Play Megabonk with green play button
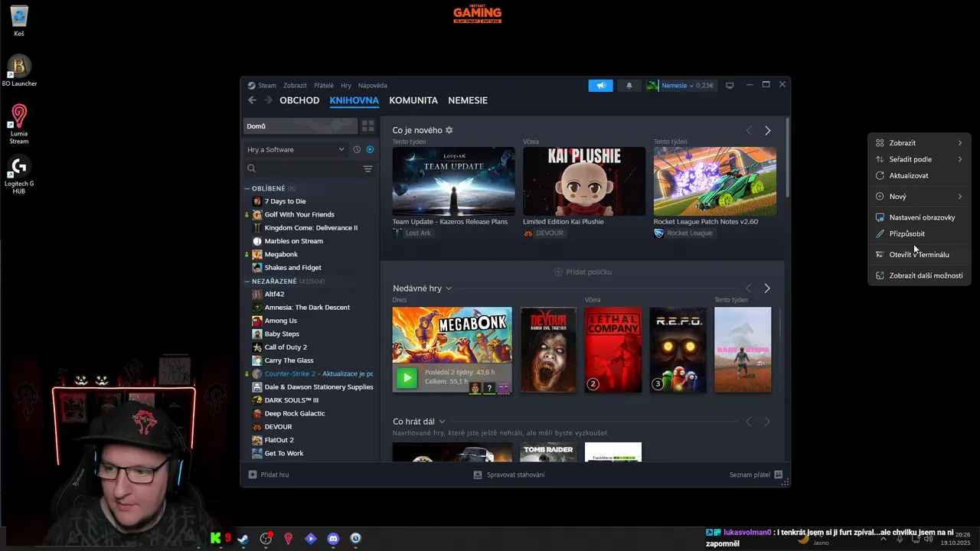This screenshot has width=980, height=551. [x=407, y=377]
